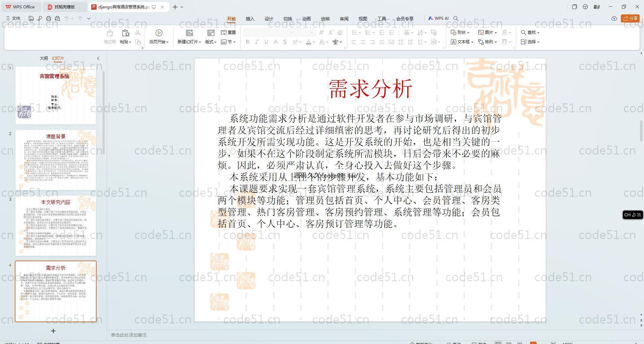This screenshot has height=344, width=644.
Task: Click the WPS AI search magnifier icon
Action: point(456,18)
